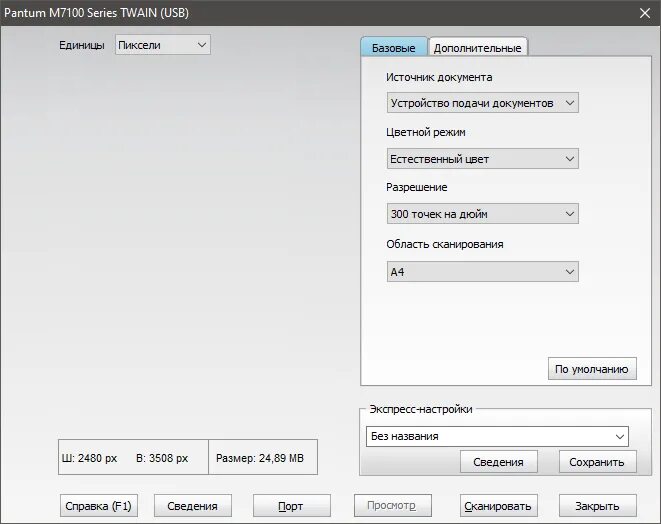
Task: Click Сведения in Экспресс-настройки group
Action: click(499, 462)
